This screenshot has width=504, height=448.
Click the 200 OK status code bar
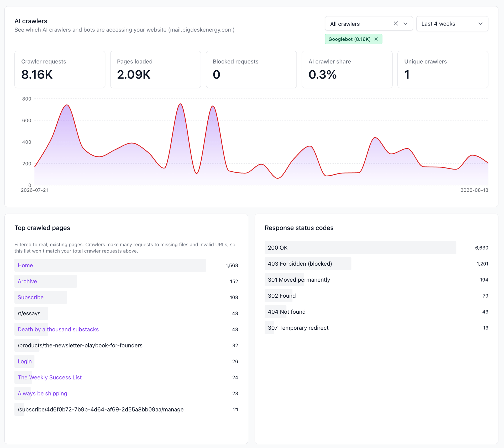(360, 248)
